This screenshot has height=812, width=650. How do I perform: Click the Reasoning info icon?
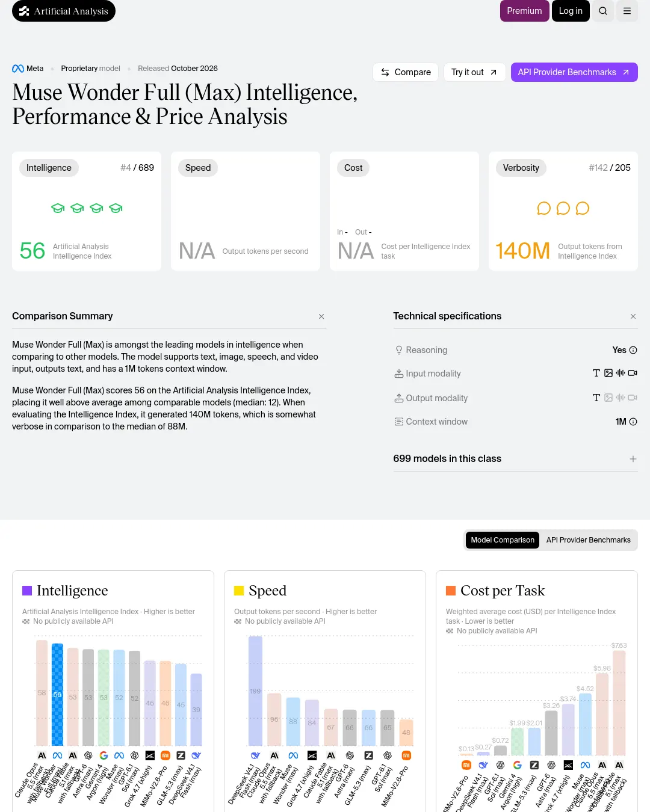633,350
